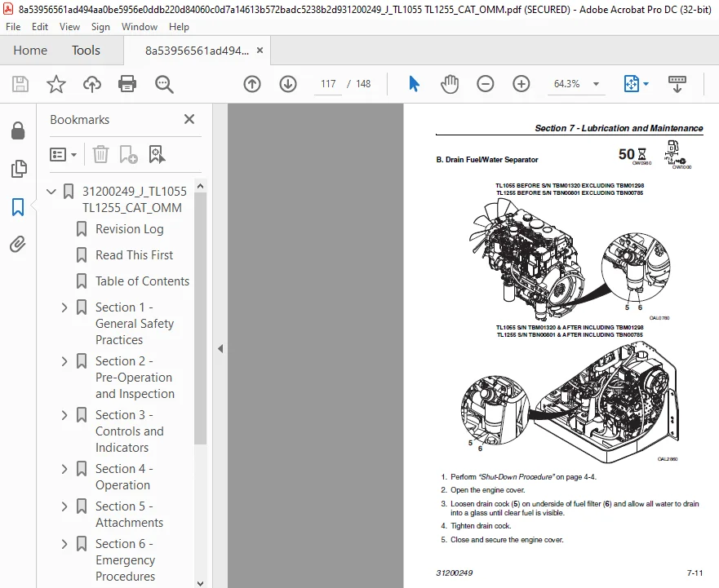Viewport: 719px width, 588px height.
Task: Open the scrolling mode toolbar icon
Action: pos(677,84)
